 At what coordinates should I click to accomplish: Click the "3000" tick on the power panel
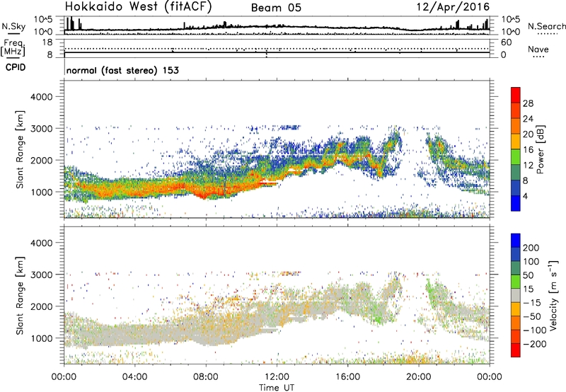click(x=41, y=129)
